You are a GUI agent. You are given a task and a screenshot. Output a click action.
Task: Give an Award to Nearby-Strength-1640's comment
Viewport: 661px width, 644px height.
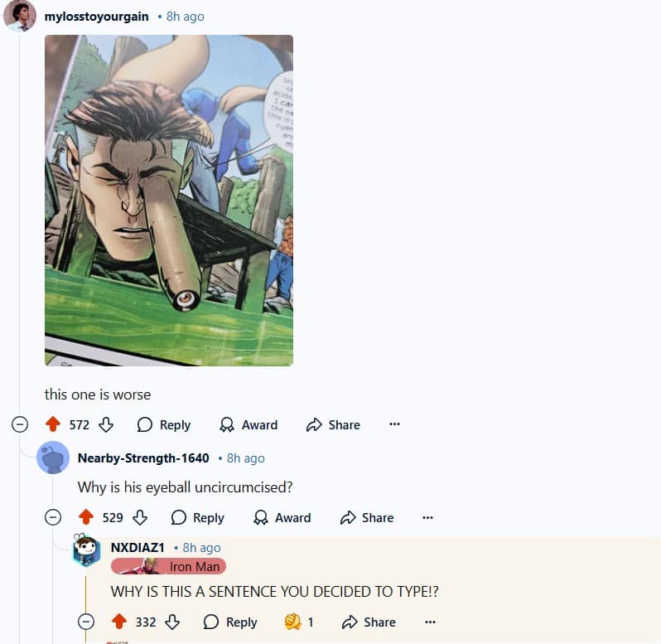click(282, 517)
